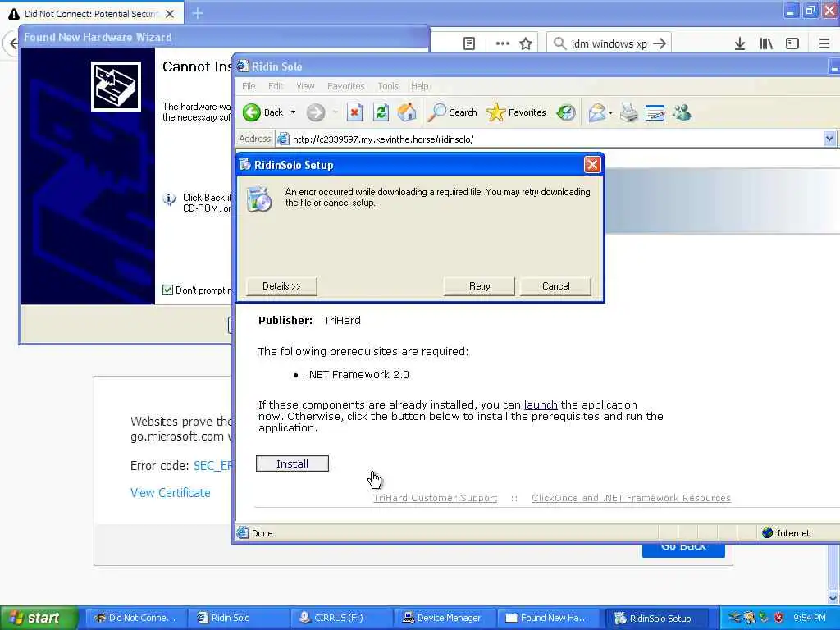840x630 pixels.
Task: Toggle Firefox sidebar icon
Action: tap(792, 43)
